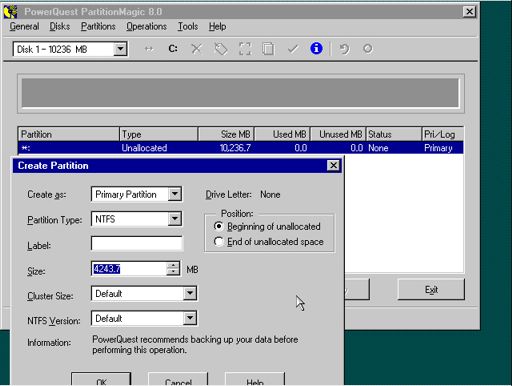Select the Unallocated partition row
The height and width of the screenshot is (386, 512).
tap(240, 148)
